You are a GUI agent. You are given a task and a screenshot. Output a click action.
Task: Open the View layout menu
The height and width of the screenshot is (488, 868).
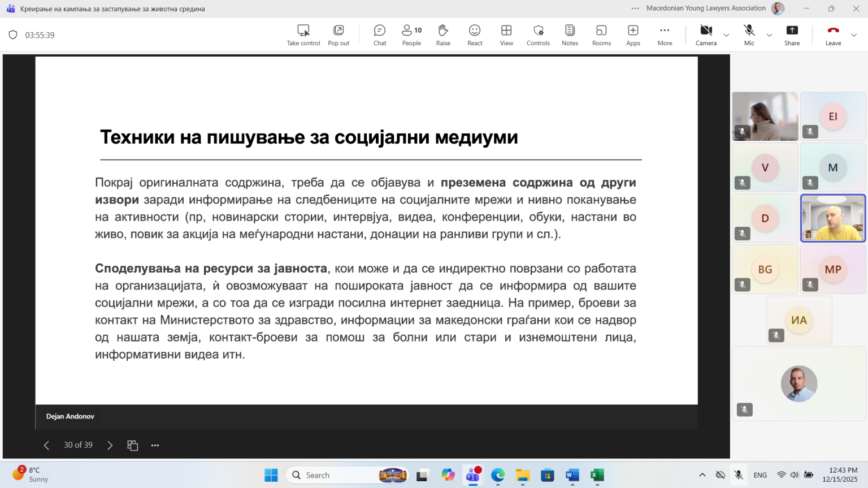[x=506, y=34]
